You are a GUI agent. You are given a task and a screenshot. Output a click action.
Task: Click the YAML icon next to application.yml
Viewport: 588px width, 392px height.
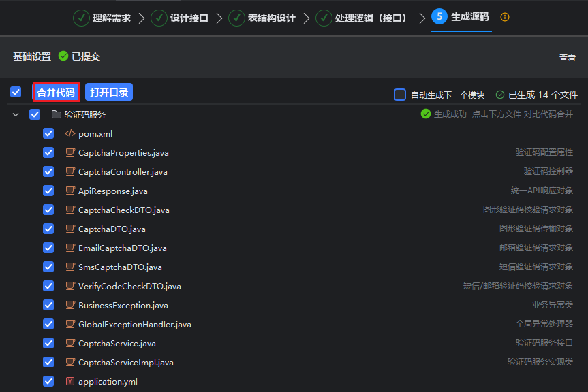[x=69, y=382]
